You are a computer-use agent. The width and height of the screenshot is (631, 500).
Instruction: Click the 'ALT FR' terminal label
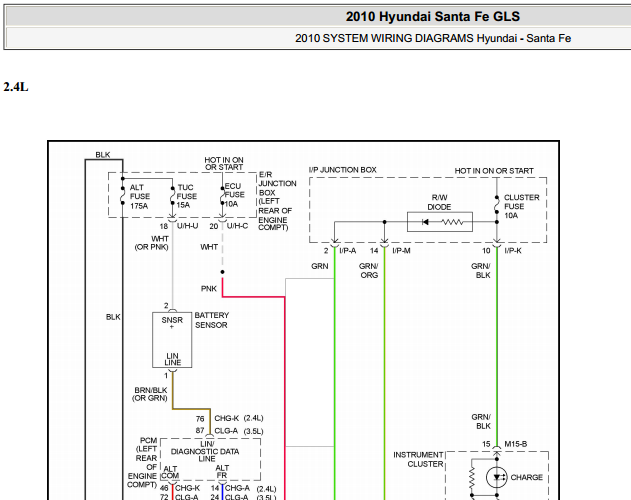(222, 471)
